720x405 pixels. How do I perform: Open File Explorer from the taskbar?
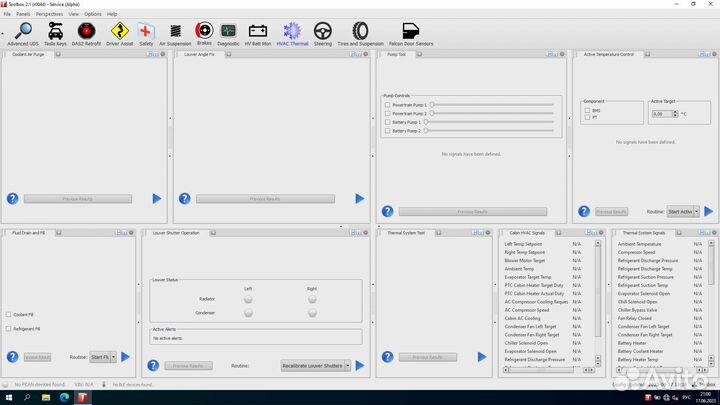[46, 398]
